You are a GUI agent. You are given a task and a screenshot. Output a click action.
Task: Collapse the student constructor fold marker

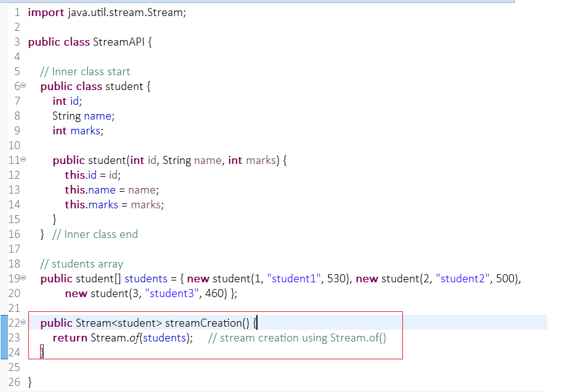tap(24, 160)
